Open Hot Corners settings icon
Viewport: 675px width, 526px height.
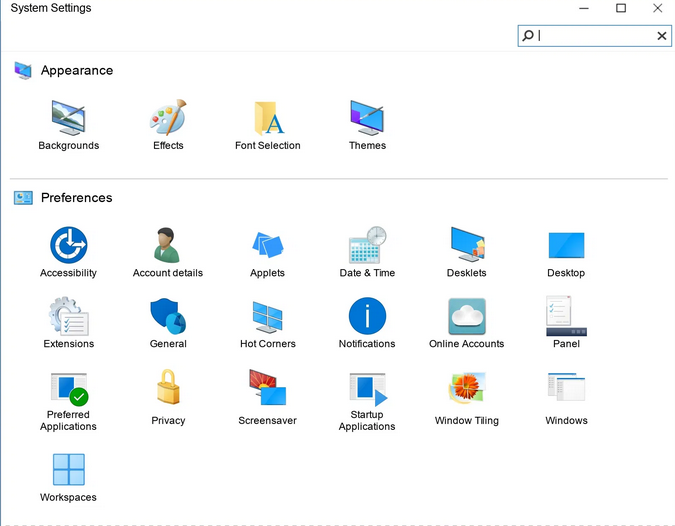267,317
